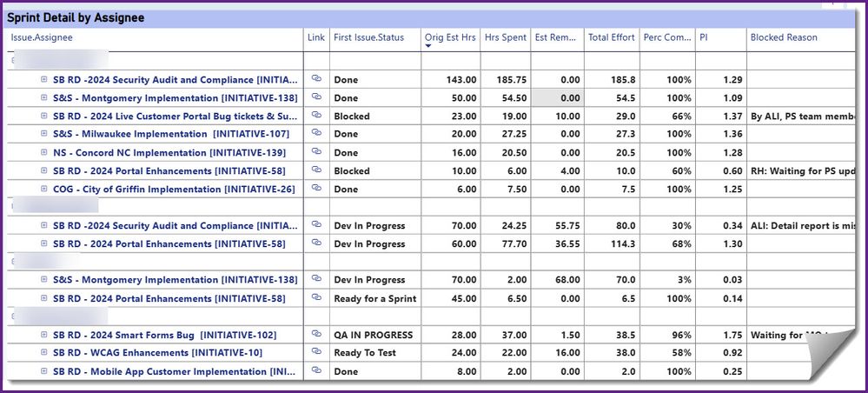868x393 pixels.
Task: Sort by the Hrs Spent column header
Action: point(506,37)
